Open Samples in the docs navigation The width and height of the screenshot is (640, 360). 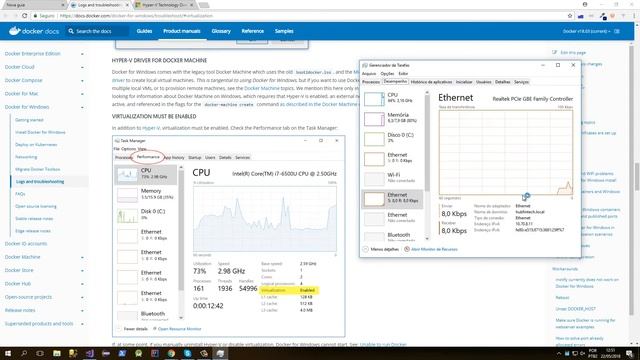[284, 31]
